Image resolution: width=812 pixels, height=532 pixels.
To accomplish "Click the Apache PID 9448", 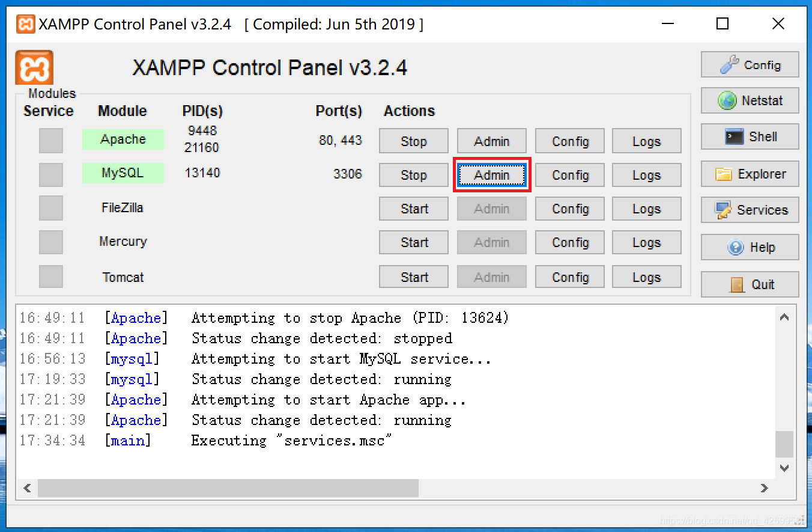I will coord(202,130).
